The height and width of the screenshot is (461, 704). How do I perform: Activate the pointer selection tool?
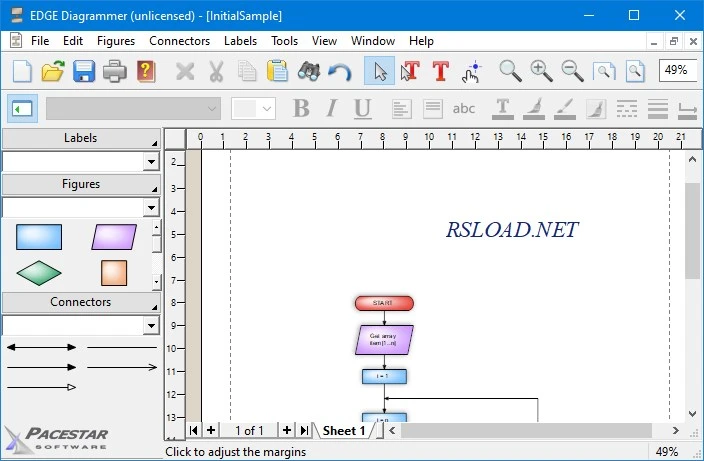379,70
